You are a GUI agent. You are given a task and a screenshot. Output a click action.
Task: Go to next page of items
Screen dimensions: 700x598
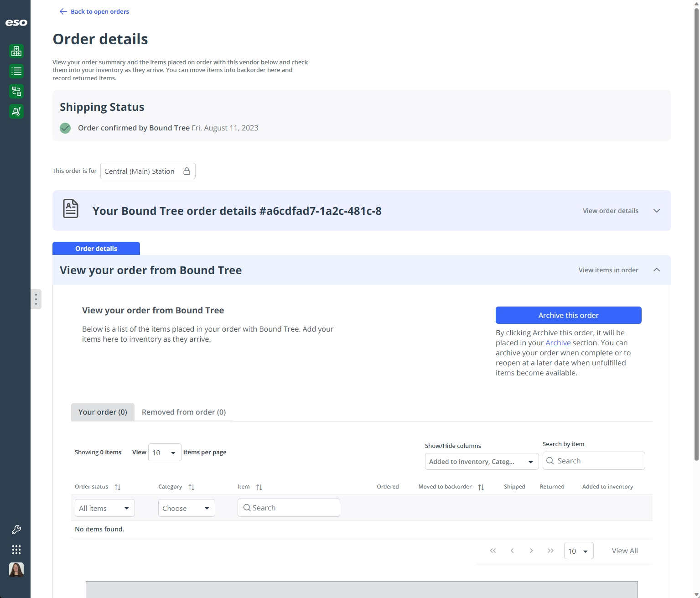(x=531, y=551)
